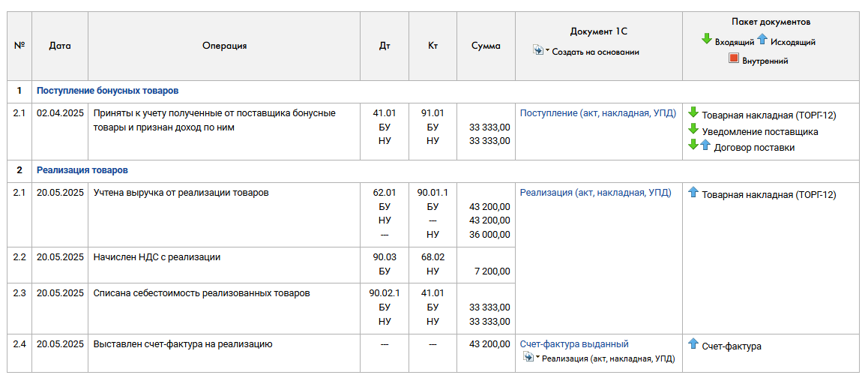Click the red 'Внутренний' square in legend

click(x=734, y=58)
